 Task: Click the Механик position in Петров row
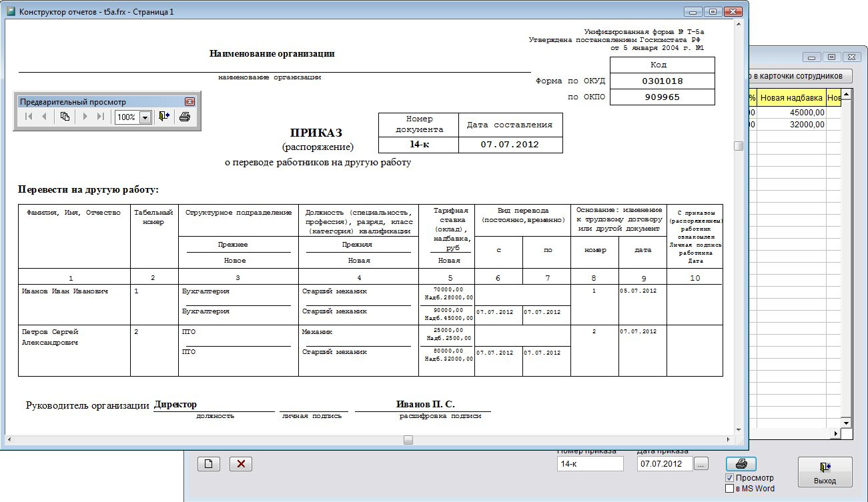pyautogui.click(x=317, y=331)
